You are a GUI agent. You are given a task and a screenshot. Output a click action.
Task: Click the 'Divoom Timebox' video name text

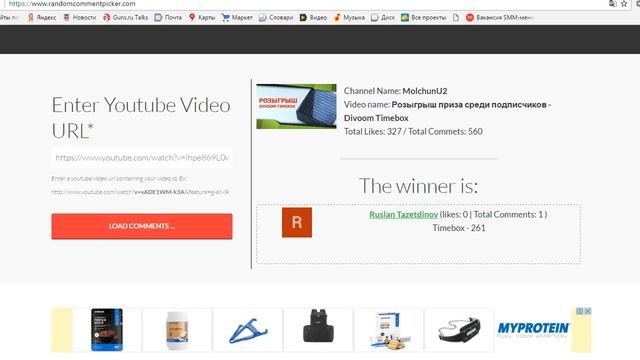coord(376,118)
